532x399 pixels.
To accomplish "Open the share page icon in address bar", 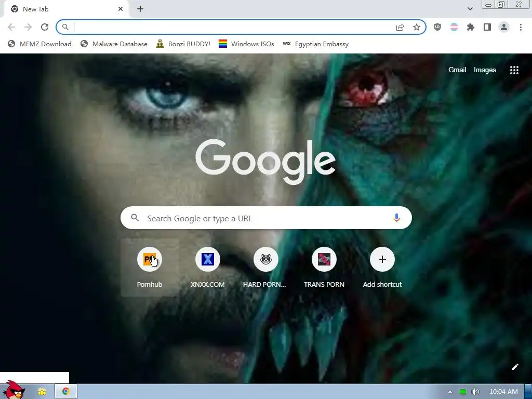I will [x=400, y=27].
